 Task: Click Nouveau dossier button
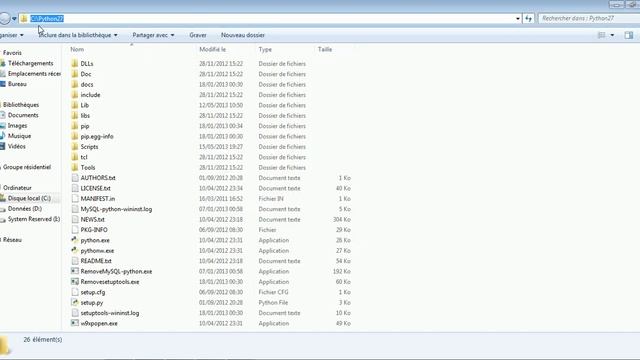coord(243,35)
